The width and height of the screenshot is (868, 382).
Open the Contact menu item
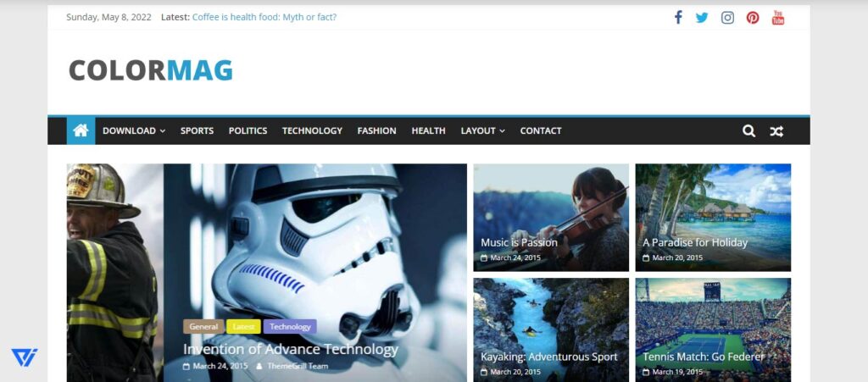point(541,131)
